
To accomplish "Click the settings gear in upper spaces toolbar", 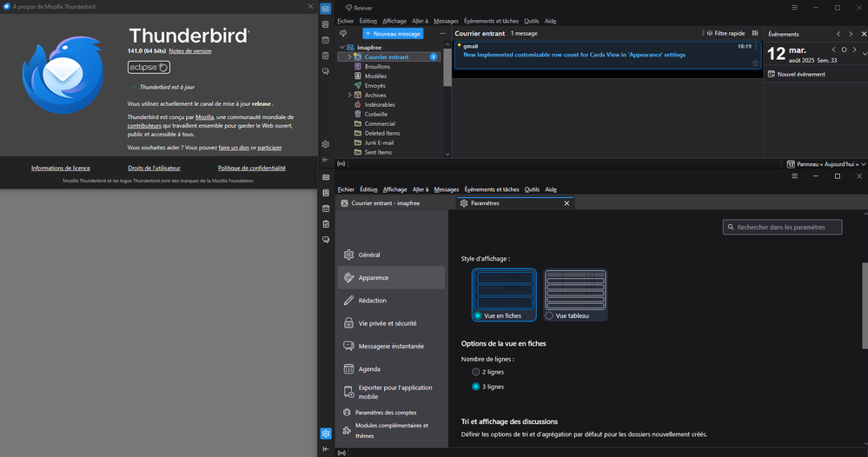I will click(325, 144).
